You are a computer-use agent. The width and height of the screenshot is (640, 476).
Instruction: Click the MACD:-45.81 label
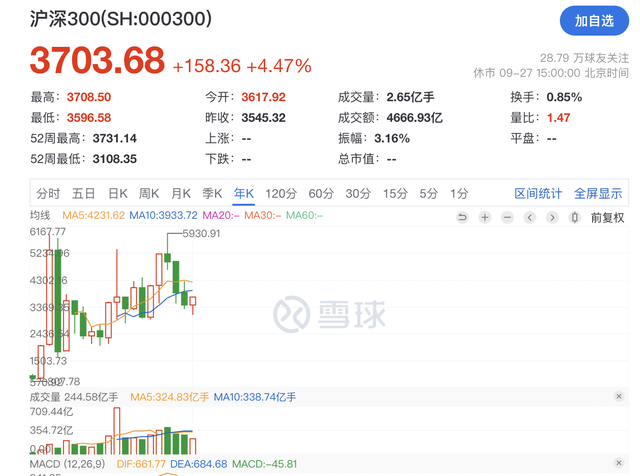pyautogui.click(x=264, y=464)
